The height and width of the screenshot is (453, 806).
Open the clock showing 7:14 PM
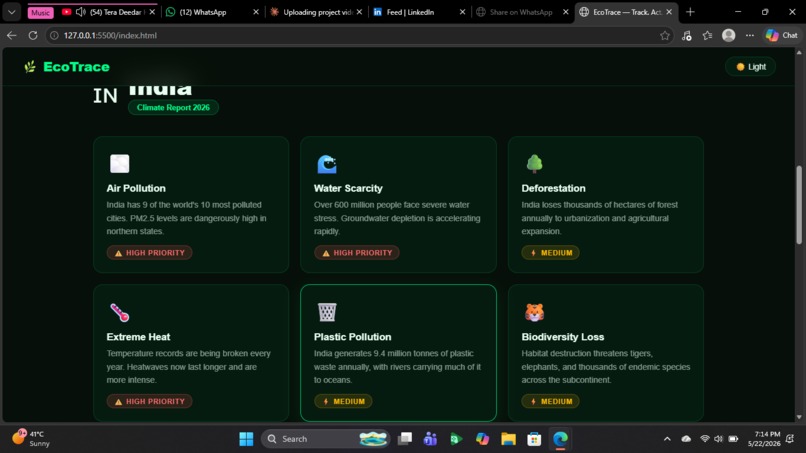click(764, 439)
